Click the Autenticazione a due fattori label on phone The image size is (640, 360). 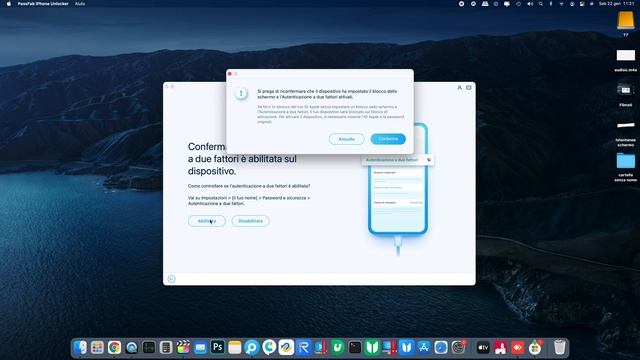392,160
